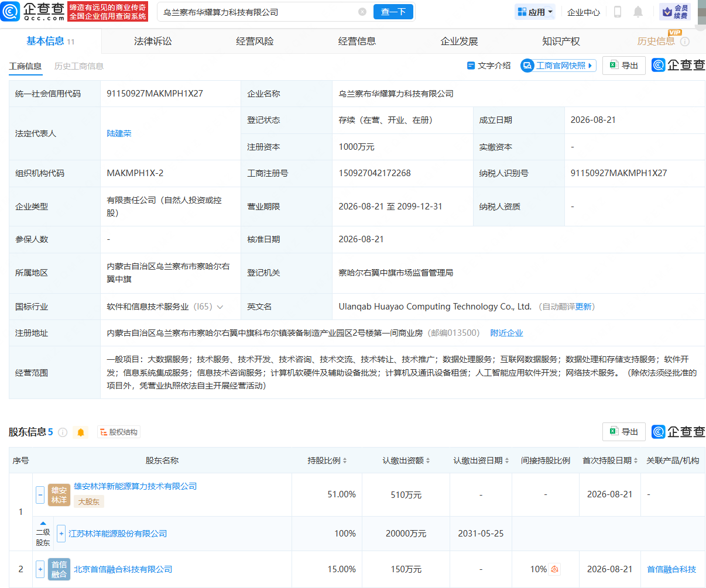Open the 企业发展 tab
Viewport: 706px width, 588px height.
459,42
